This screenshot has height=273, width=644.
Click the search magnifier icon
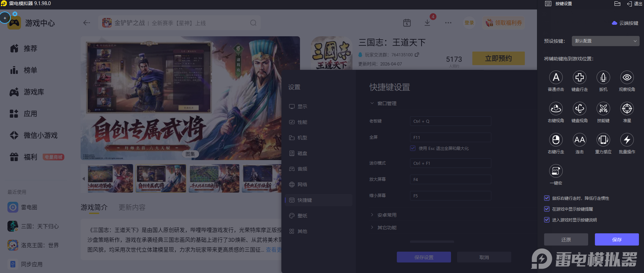pyautogui.click(x=253, y=23)
